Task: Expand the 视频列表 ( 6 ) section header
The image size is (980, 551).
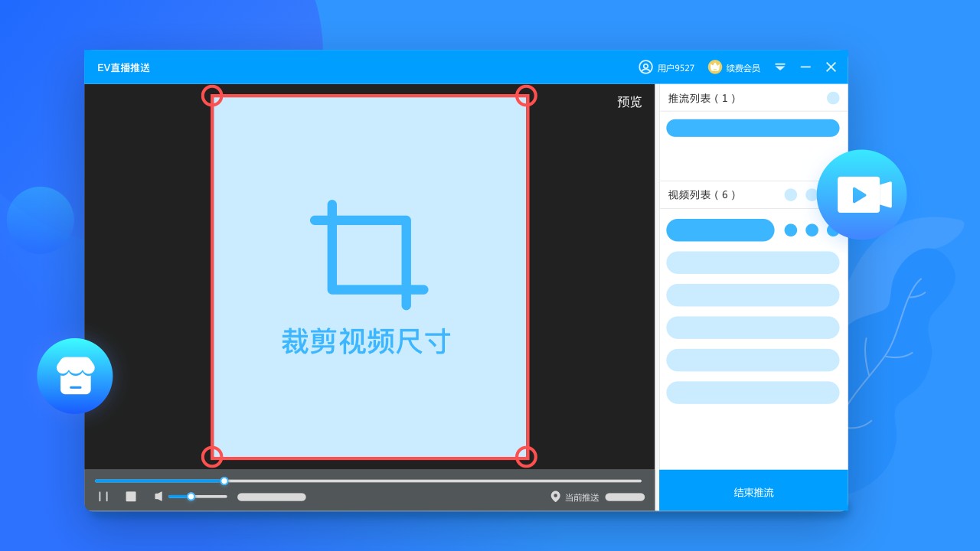Action: point(701,195)
